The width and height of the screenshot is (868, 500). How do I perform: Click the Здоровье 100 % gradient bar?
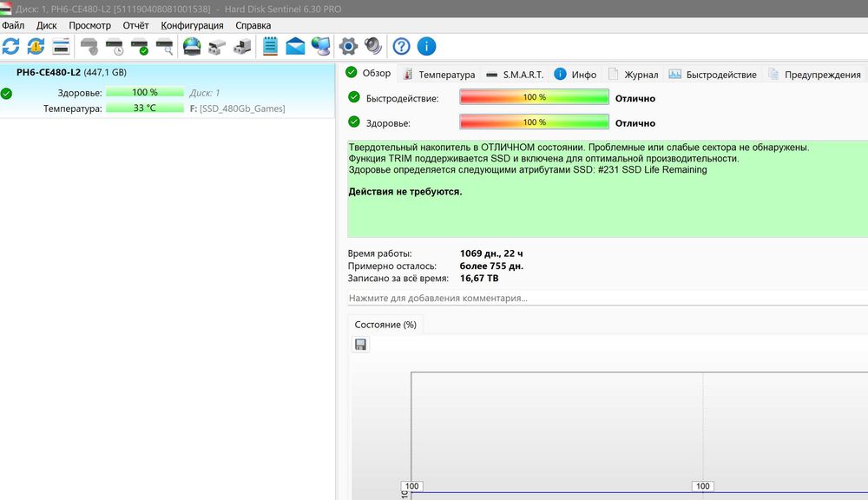point(534,122)
